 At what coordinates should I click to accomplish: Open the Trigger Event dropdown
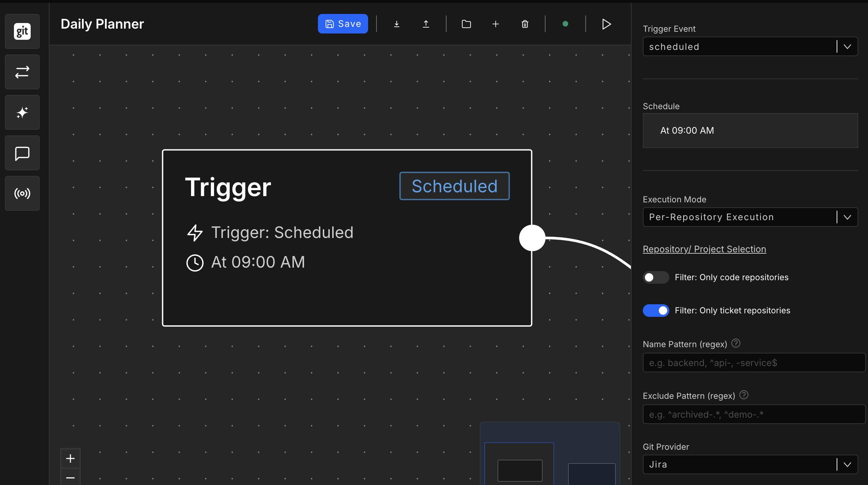tap(749, 46)
